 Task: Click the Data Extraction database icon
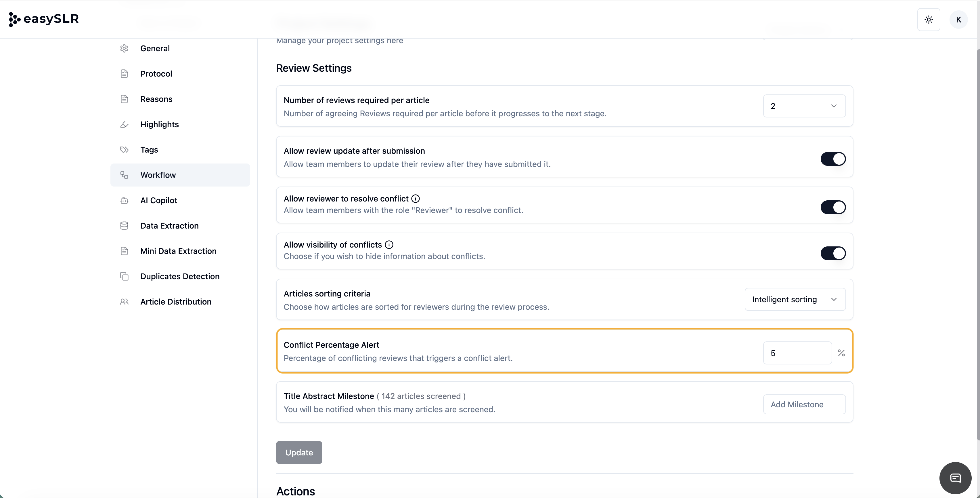124,226
